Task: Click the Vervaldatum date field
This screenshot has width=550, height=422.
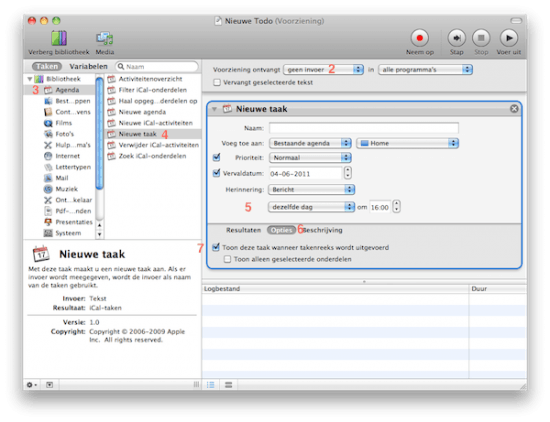Action: pos(305,173)
